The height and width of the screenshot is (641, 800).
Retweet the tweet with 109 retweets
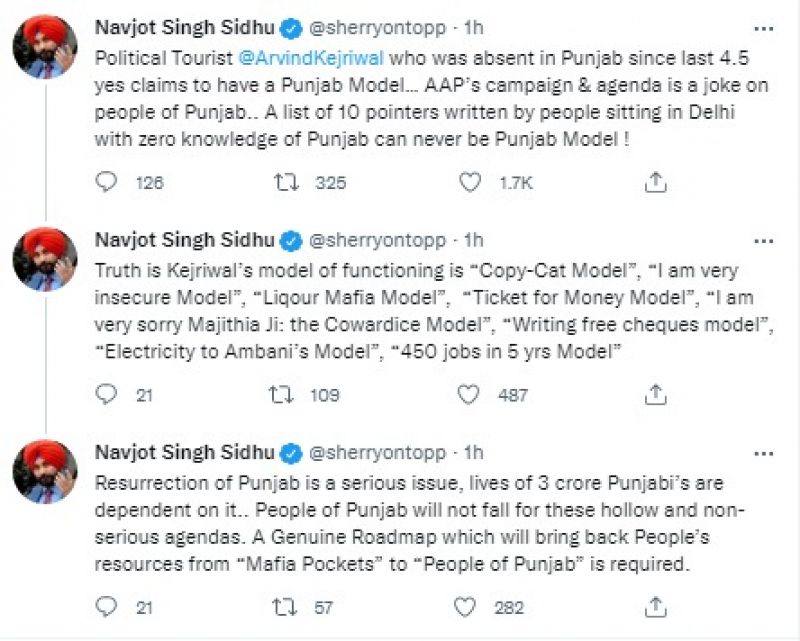point(283,395)
